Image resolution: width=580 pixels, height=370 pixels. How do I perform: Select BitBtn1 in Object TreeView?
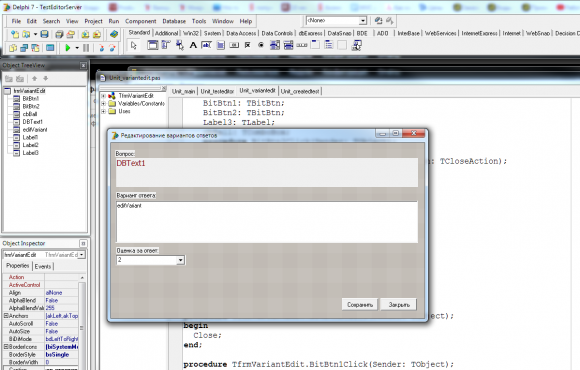[30, 99]
